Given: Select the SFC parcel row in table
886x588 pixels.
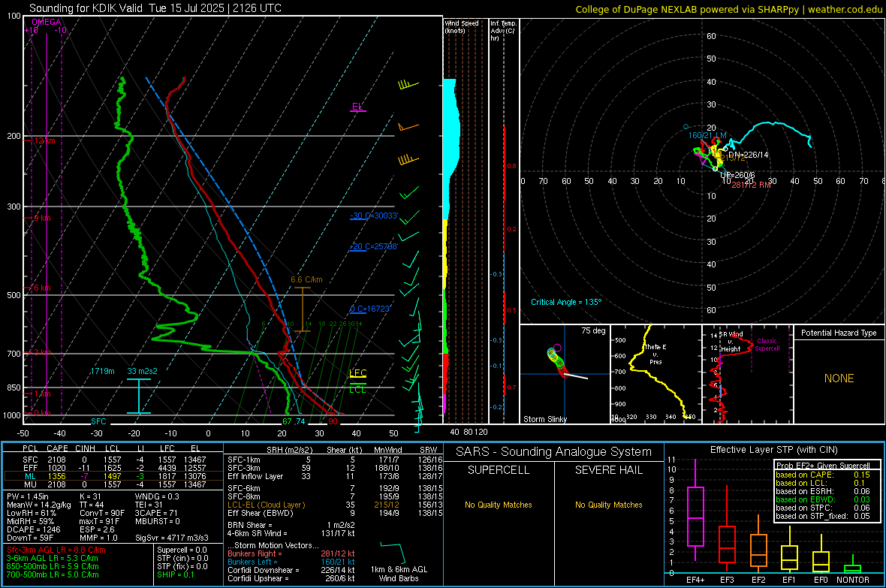Looking at the screenshot, I should pyautogui.click(x=113, y=460).
